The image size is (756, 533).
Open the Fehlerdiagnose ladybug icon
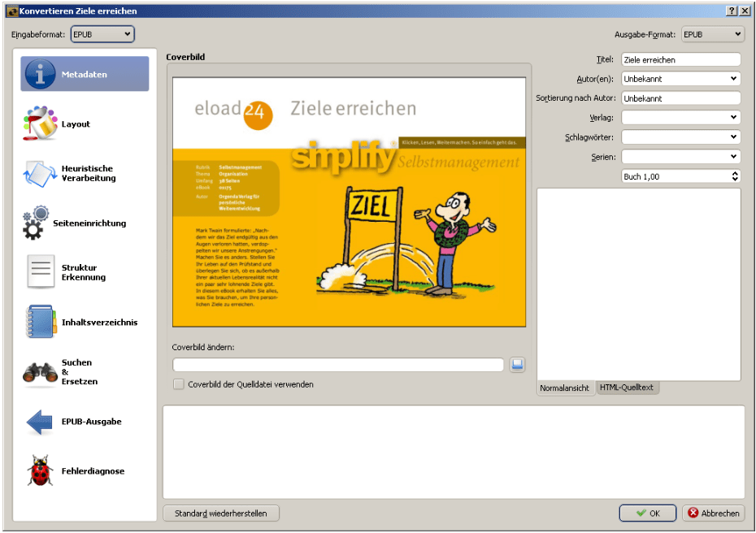coord(40,471)
